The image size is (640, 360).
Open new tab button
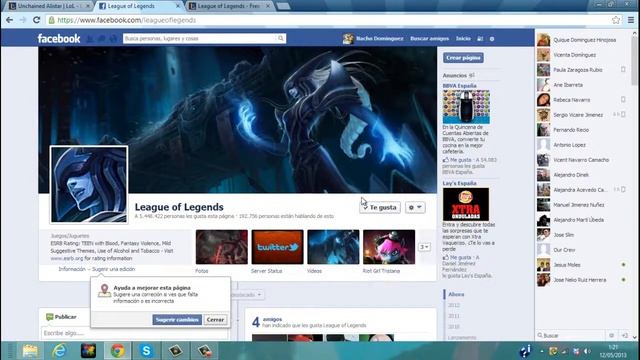coord(283,6)
